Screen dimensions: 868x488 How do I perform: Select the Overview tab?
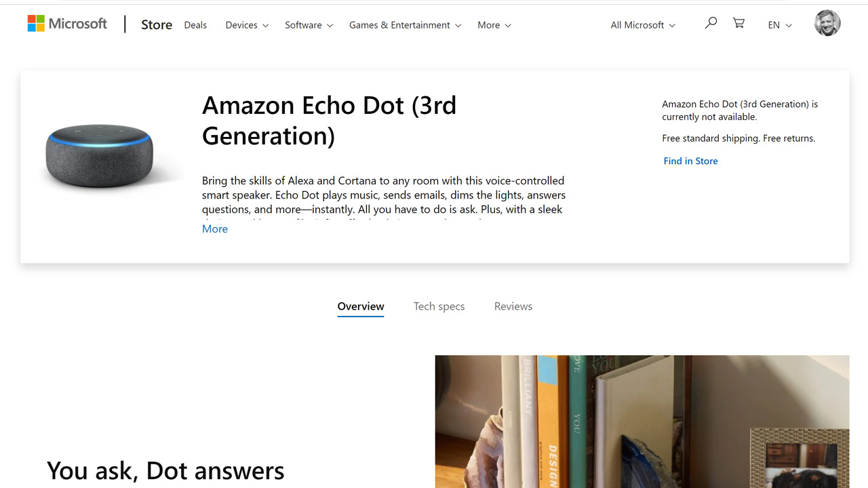tap(361, 306)
